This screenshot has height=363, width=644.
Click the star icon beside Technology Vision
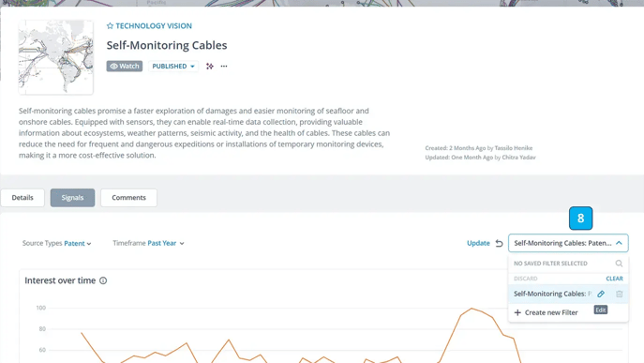pos(110,26)
